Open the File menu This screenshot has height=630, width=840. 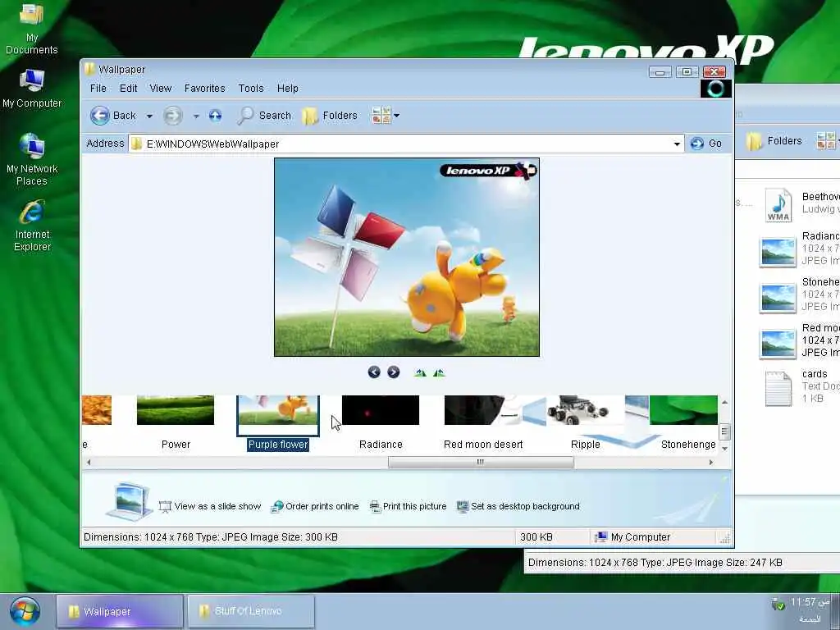click(x=98, y=89)
